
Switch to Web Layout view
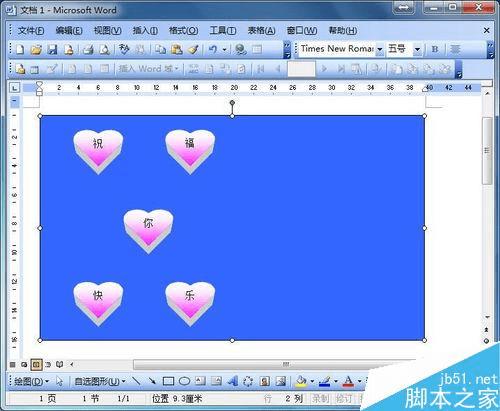24,364
